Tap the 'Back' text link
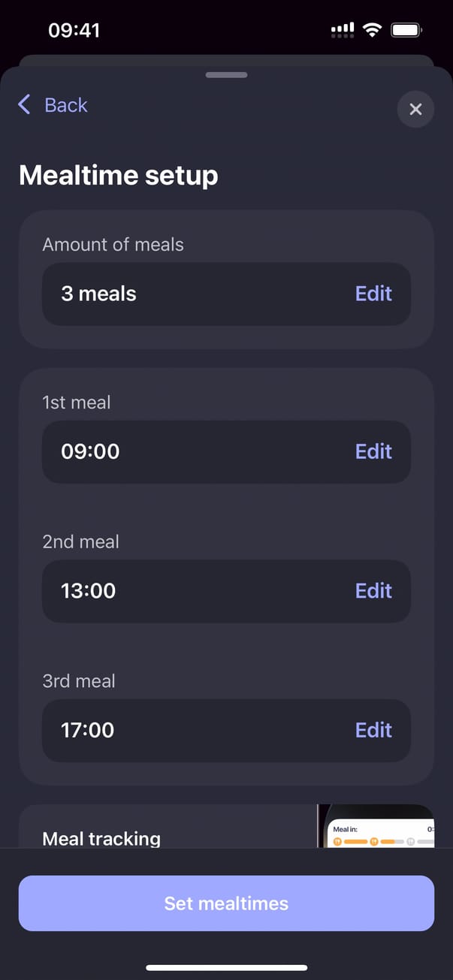Image resolution: width=453 pixels, height=980 pixels. tap(66, 105)
